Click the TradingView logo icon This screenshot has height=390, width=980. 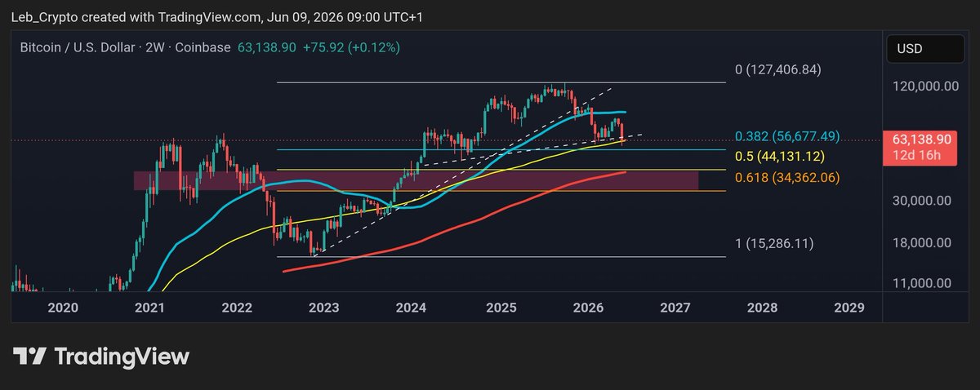click(x=29, y=357)
